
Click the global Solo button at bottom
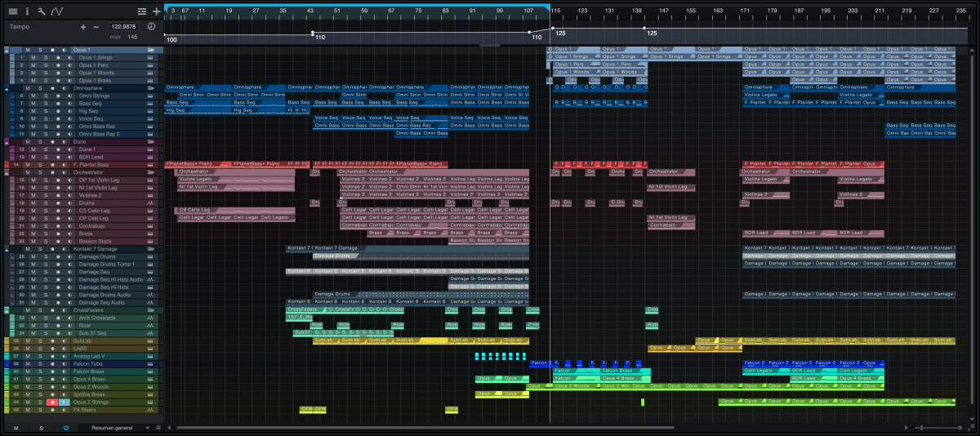(x=41, y=428)
